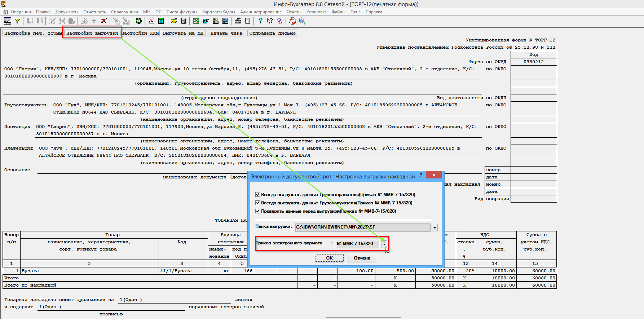Click Отмена in export settings dialog
644x319 pixels.
[x=362, y=258]
